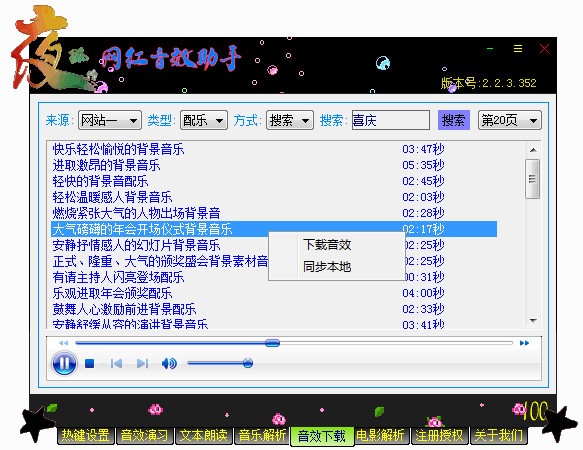583x450 pixels.
Task: Click the rewind double-arrow icon
Action: point(63,343)
